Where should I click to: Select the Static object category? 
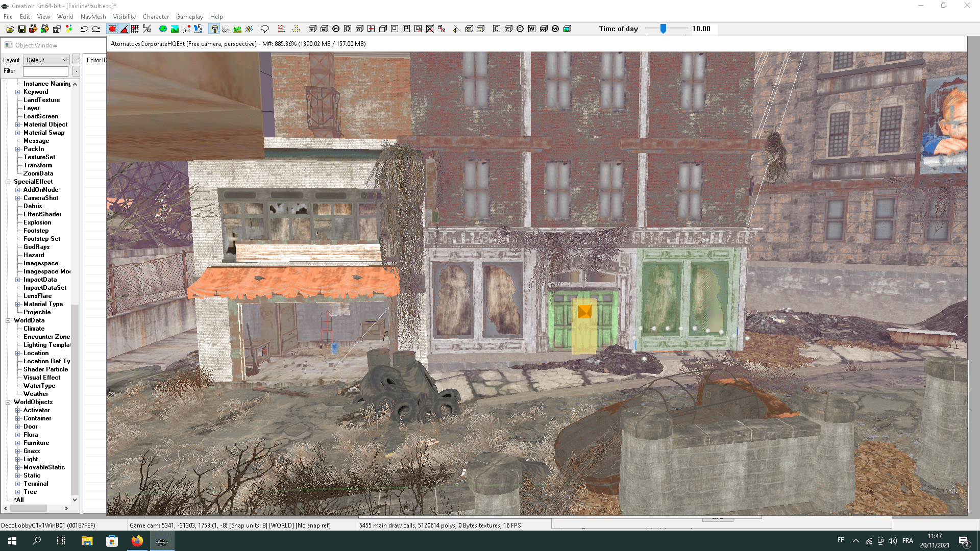pyautogui.click(x=32, y=475)
